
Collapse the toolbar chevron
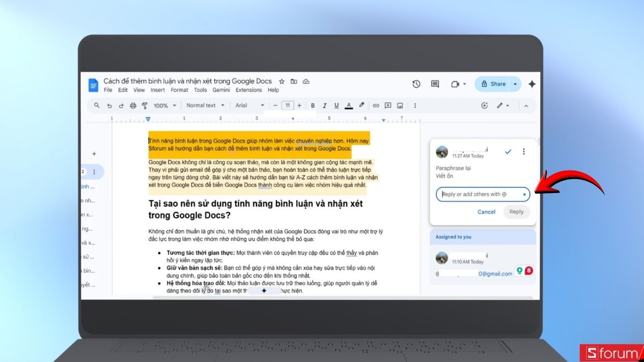click(526, 106)
